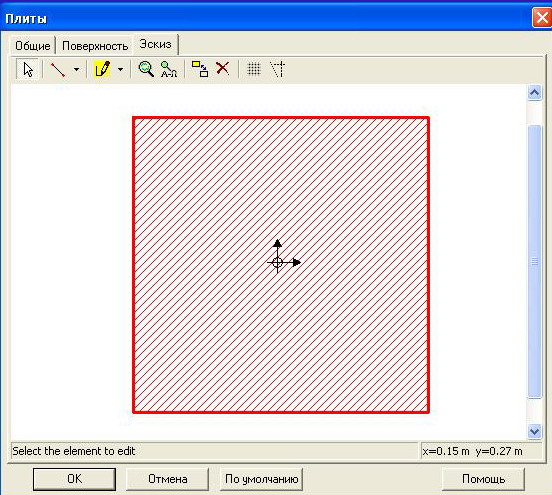Viewport: 552px width, 495px height.
Task: Toggle the dashed snap guides icon
Action: pyautogui.click(x=277, y=69)
